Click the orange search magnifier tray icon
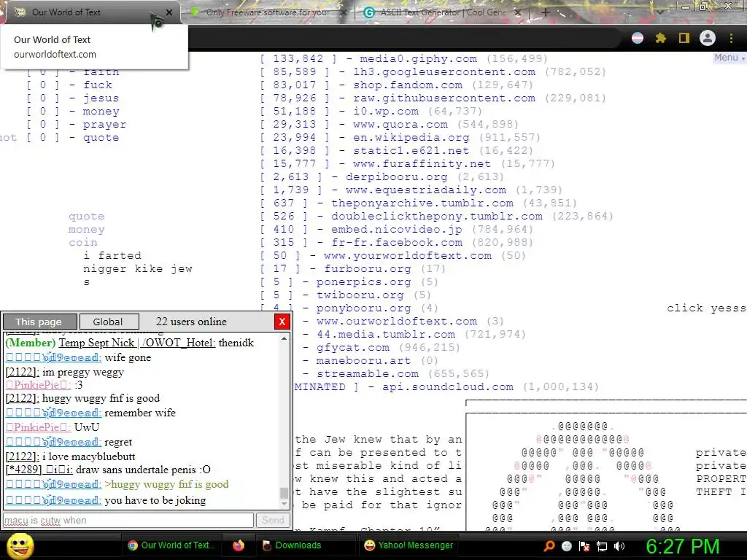 pyautogui.click(x=549, y=546)
